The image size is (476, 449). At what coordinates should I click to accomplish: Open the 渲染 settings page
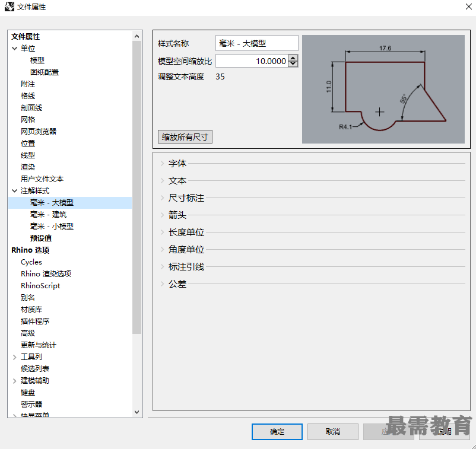pos(28,167)
